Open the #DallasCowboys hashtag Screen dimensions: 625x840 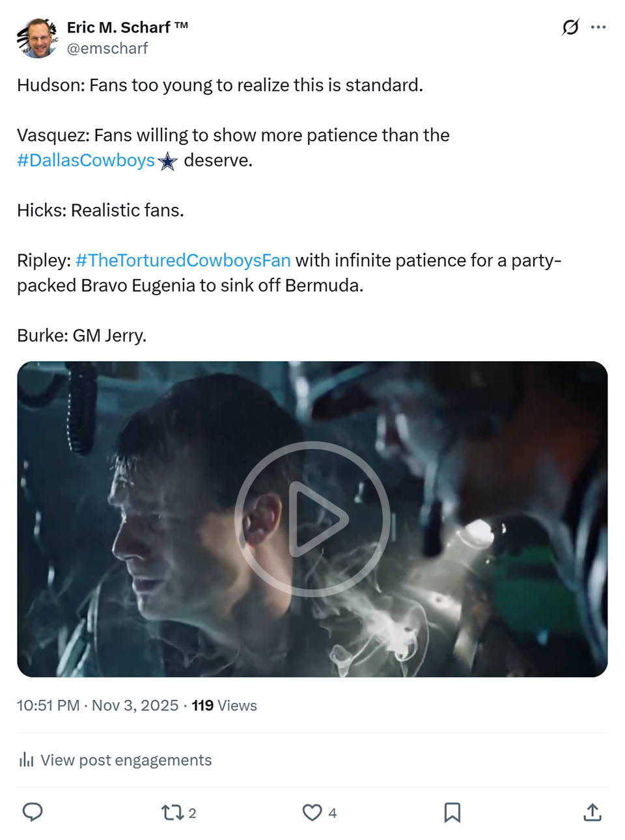point(86,160)
